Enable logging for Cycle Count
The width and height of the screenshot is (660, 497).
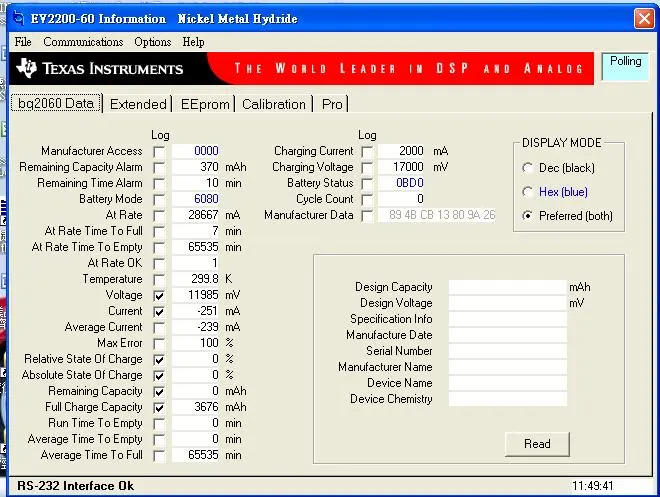[x=367, y=199]
